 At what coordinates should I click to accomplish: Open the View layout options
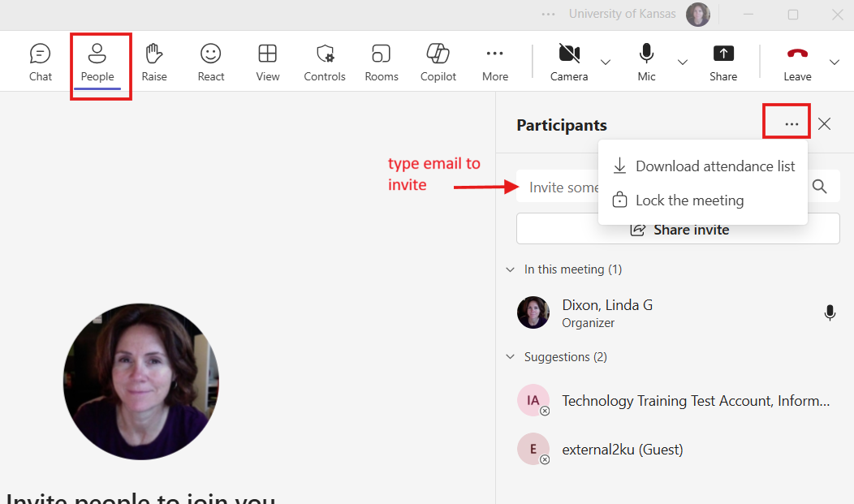click(268, 62)
